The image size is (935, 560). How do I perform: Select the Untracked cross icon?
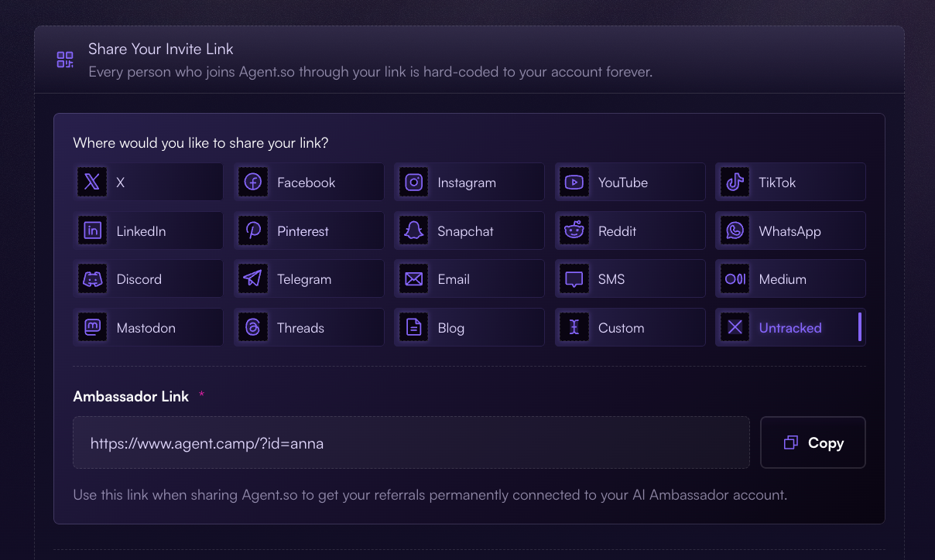(735, 328)
